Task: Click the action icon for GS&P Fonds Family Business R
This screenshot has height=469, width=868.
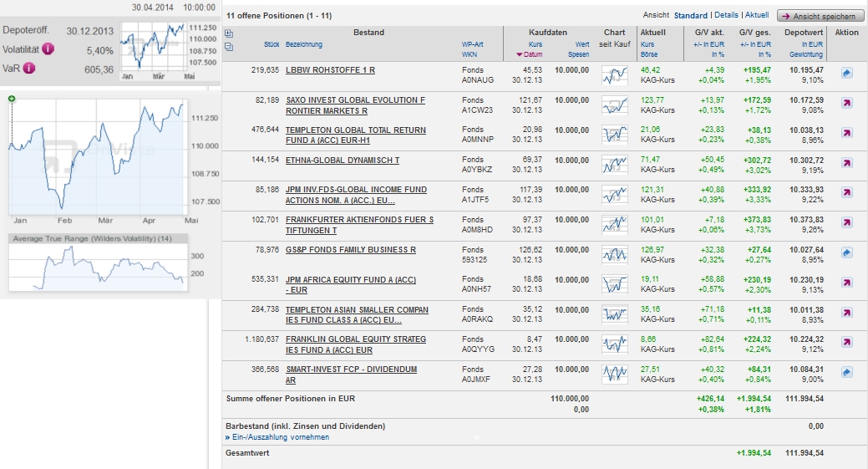Action: click(846, 252)
